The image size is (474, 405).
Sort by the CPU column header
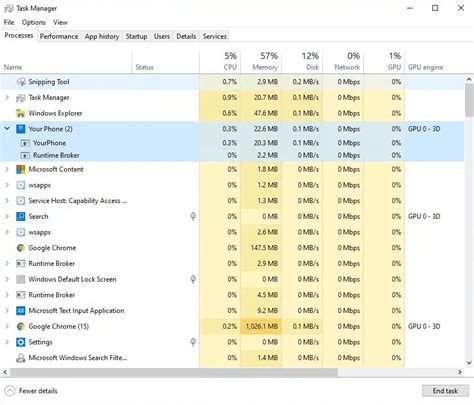pyautogui.click(x=220, y=62)
